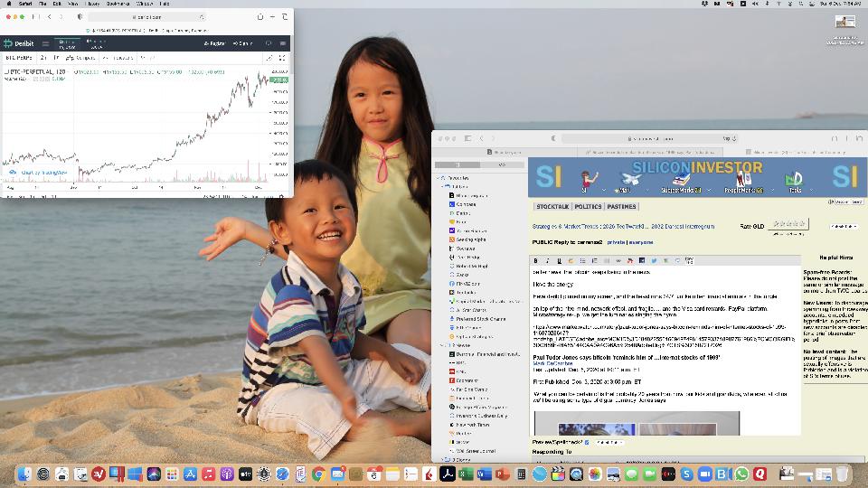Click inside the reply message text area
The height and width of the screenshot is (488, 868).
[x=665, y=351]
